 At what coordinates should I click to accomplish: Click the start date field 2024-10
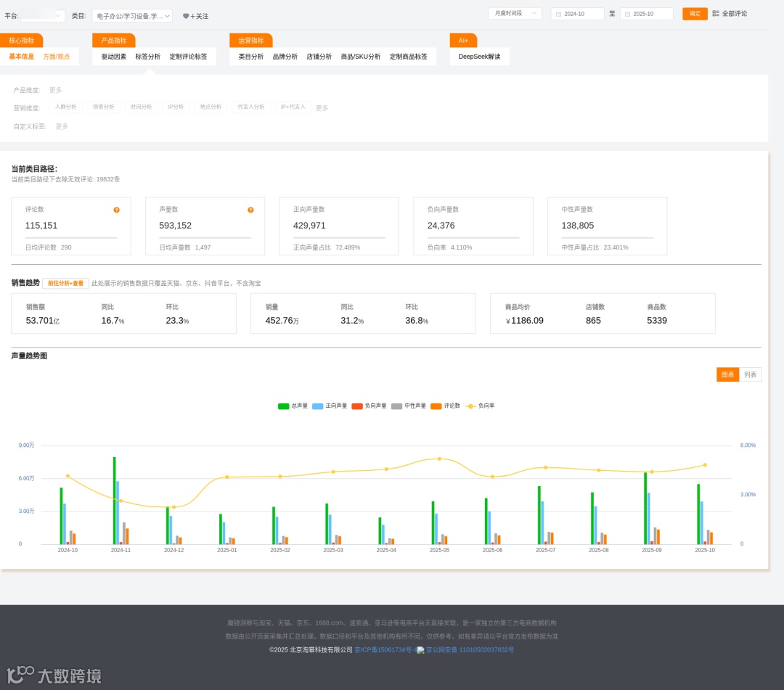pos(578,14)
